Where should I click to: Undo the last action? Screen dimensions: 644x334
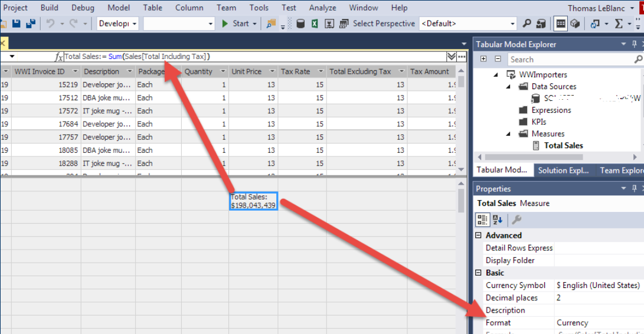[50, 24]
